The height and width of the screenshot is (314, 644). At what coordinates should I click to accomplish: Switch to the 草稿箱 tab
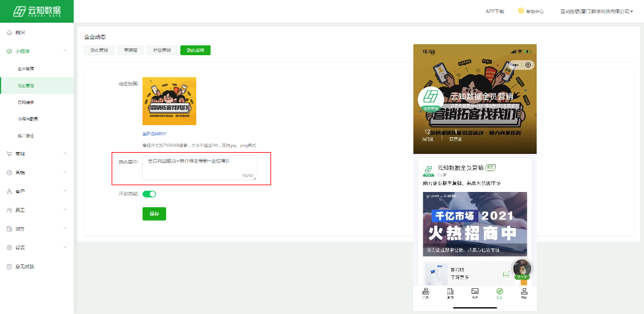(x=131, y=50)
